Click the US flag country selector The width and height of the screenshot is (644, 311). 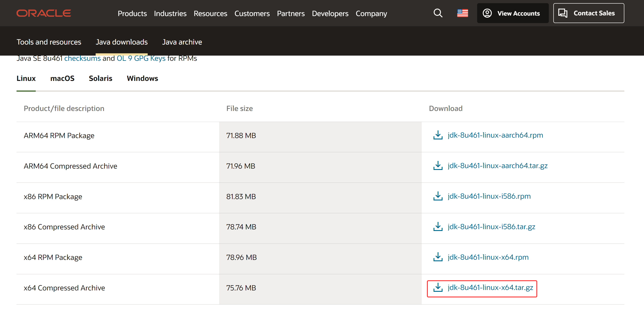click(462, 13)
